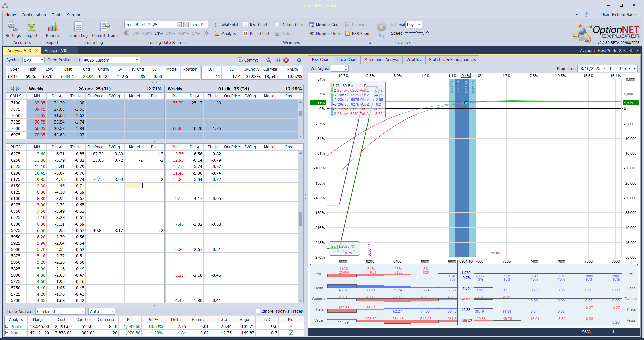Open the Settings gear in Accounts group

pos(13,30)
